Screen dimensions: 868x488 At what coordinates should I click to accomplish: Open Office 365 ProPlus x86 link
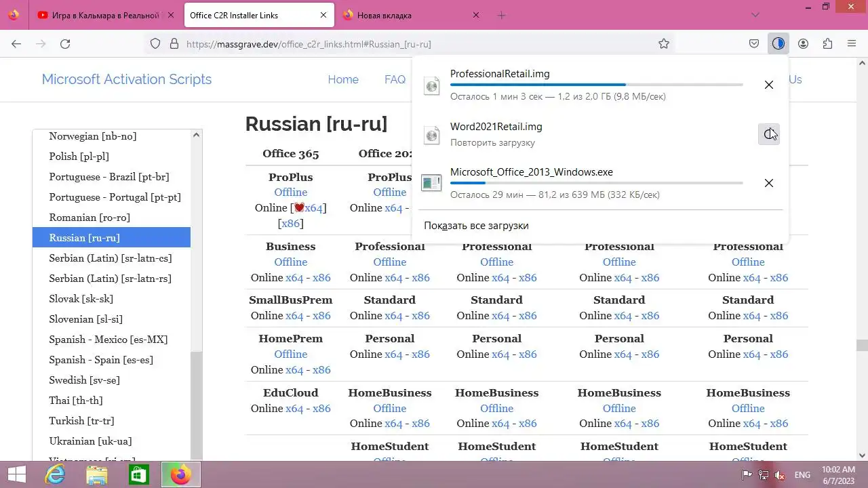tap(290, 223)
